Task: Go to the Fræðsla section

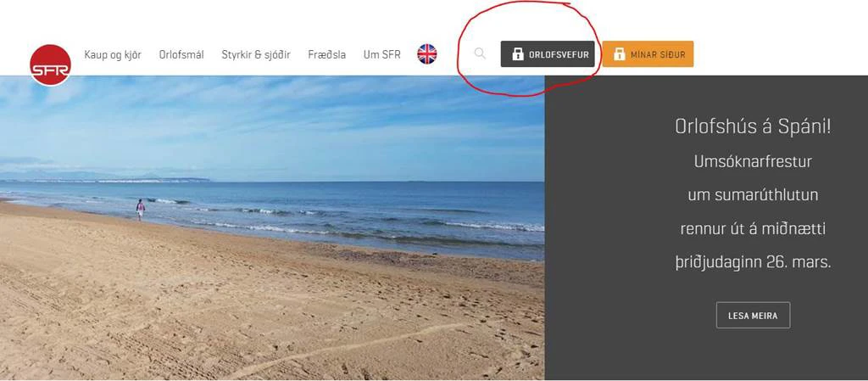Action: coord(327,55)
